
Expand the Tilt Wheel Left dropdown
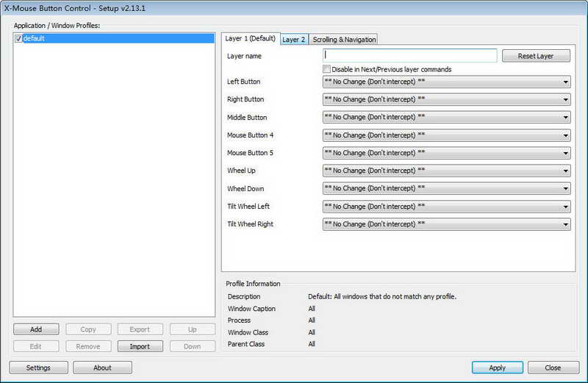447,207
